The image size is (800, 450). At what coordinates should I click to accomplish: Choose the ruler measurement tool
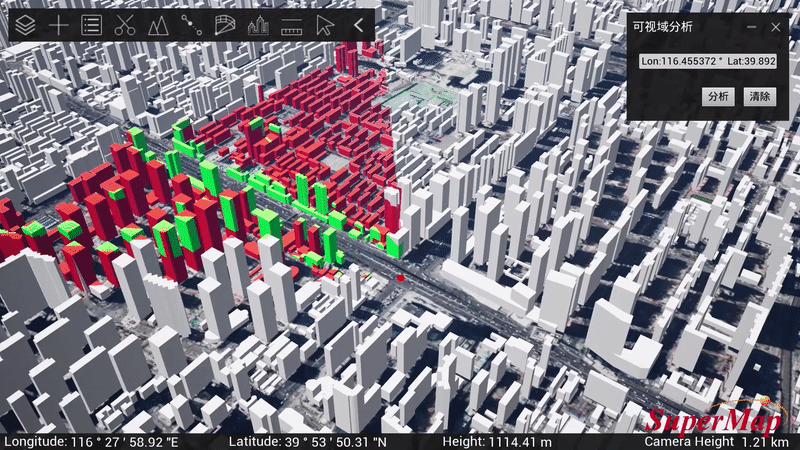291,26
